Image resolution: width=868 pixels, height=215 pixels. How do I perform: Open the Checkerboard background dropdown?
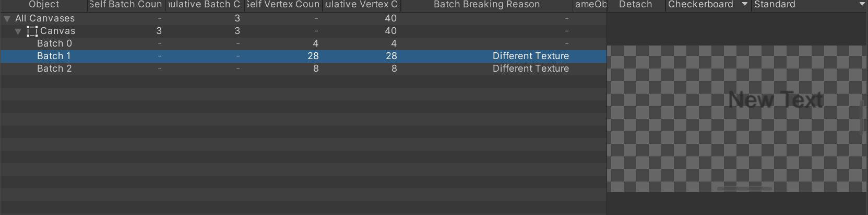point(708,5)
